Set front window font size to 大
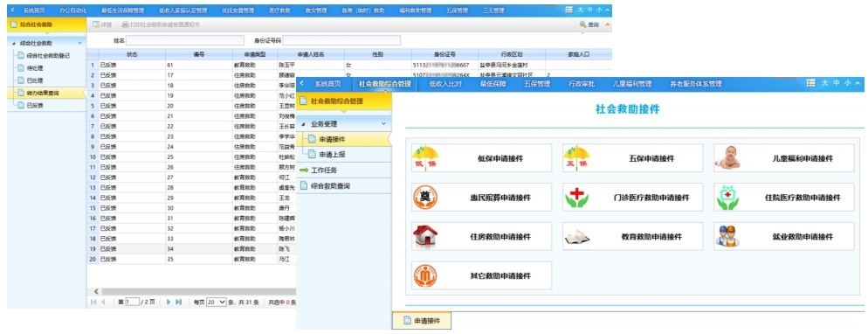 click(x=824, y=83)
